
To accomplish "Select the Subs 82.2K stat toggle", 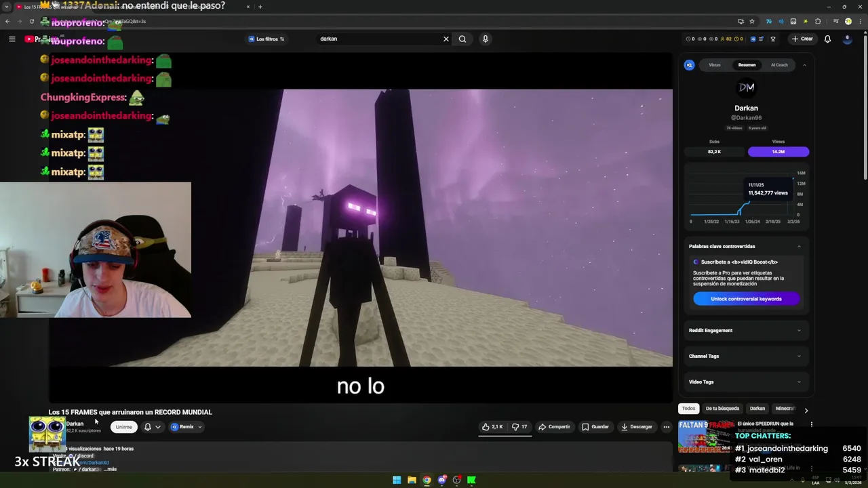I will [x=714, y=152].
